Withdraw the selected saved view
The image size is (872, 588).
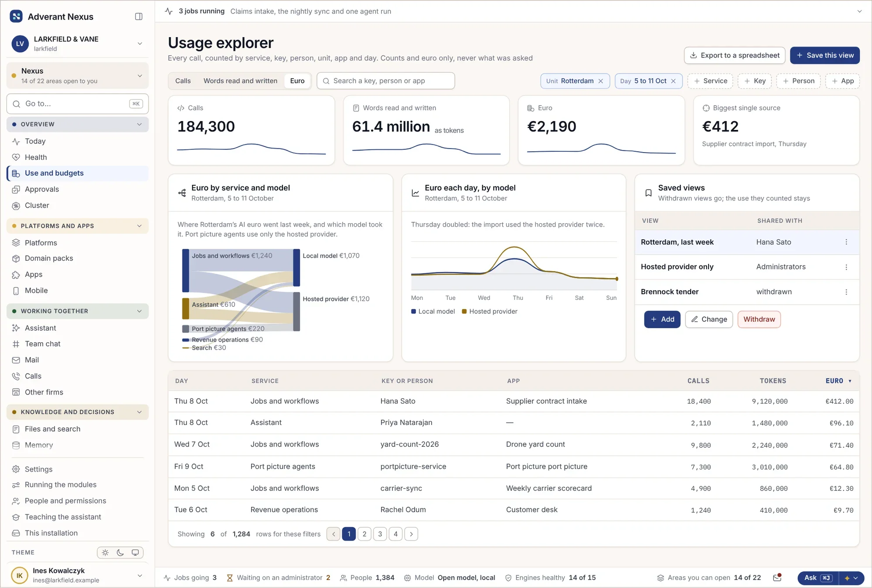(x=759, y=319)
